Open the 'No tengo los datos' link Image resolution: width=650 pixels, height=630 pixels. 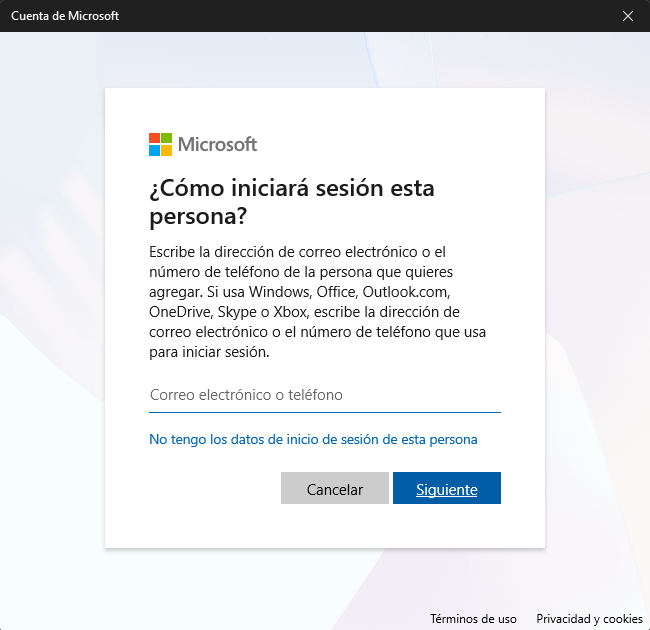click(x=313, y=439)
